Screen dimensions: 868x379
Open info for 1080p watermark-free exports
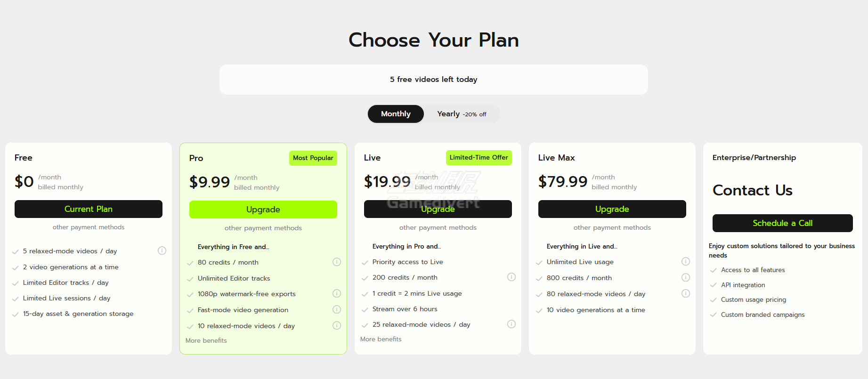pos(337,293)
